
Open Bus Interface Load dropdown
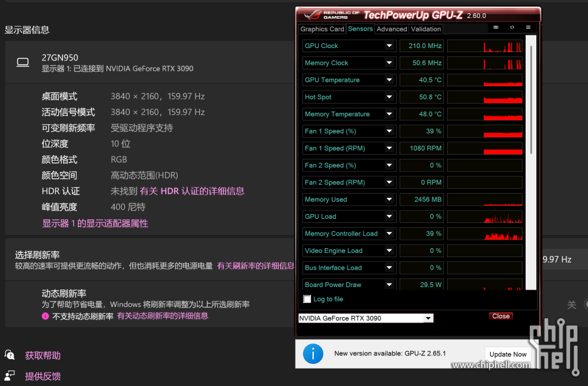click(x=389, y=267)
